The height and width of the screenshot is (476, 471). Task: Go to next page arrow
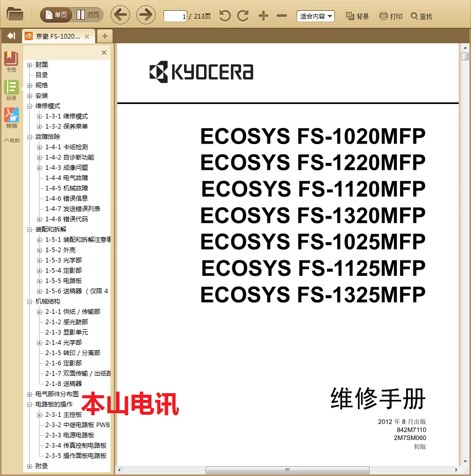point(146,15)
